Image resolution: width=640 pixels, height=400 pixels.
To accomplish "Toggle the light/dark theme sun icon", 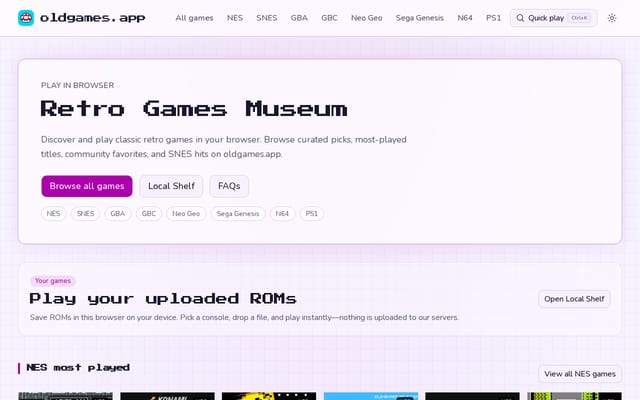I will click(x=611, y=18).
